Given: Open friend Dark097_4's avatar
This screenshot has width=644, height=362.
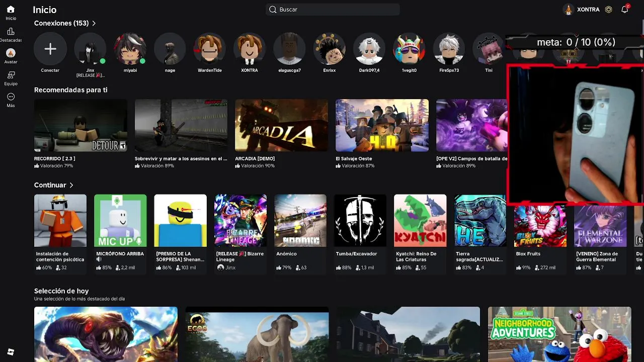Looking at the screenshot, I should point(369,49).
